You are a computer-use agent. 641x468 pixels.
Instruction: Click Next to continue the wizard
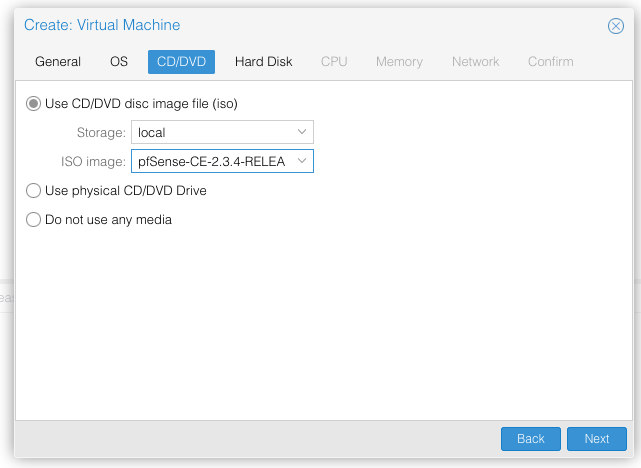[596, 439]
